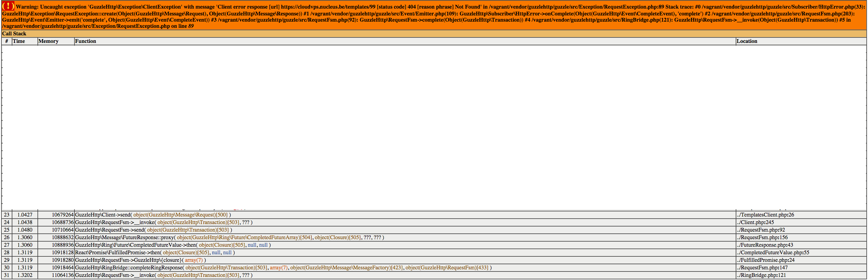Viewport: 868px width, 280px height.
Task: Click time value 1.0438
Action: click(25, 222)
